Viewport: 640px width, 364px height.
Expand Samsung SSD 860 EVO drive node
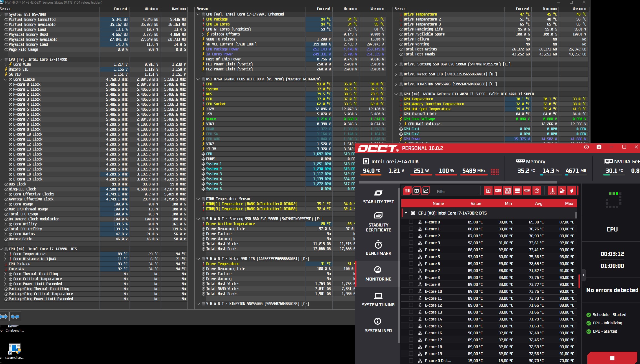pos(396,64)
